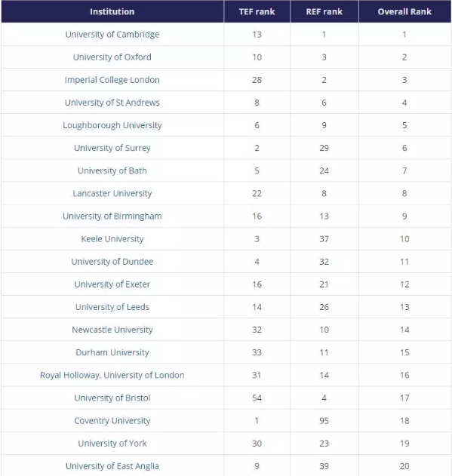Sort by the REF rank column header

[324, 11]
